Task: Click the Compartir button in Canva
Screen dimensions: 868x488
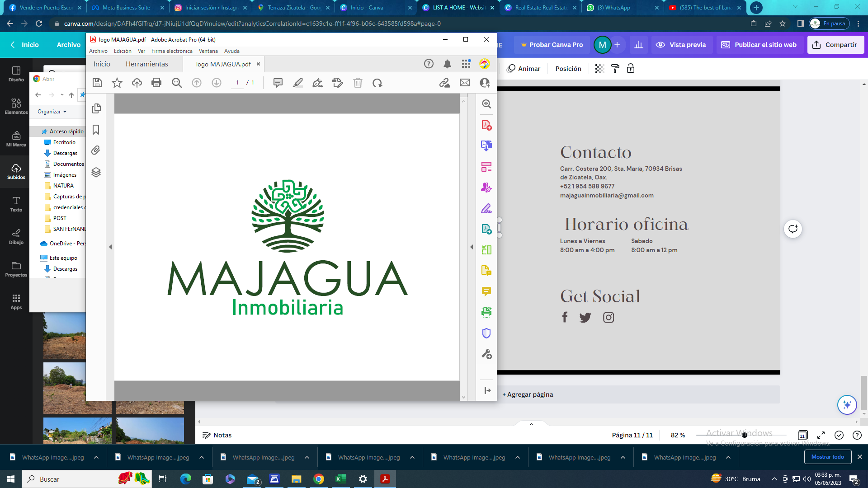Action: pos(835,45)
